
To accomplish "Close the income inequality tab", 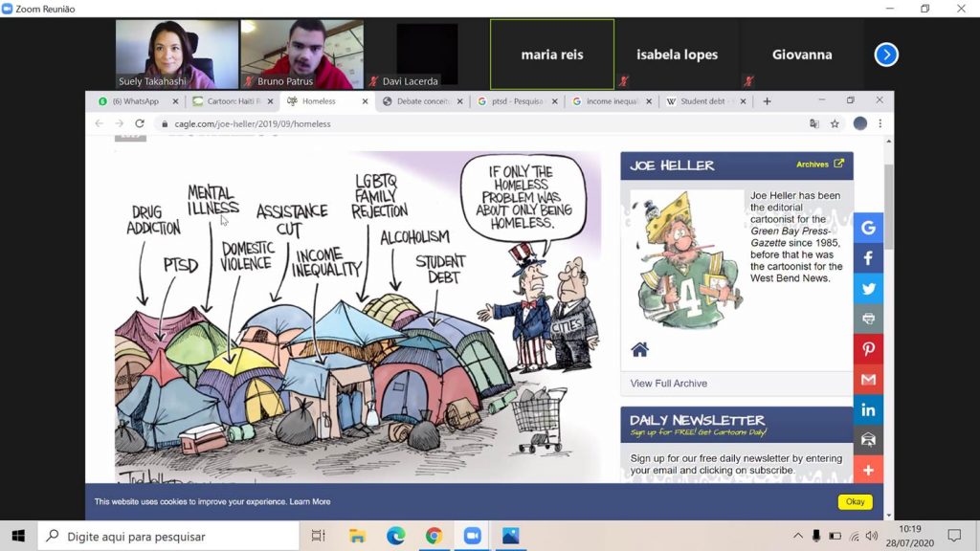I will pyautogui.click(x=649, y=101).
